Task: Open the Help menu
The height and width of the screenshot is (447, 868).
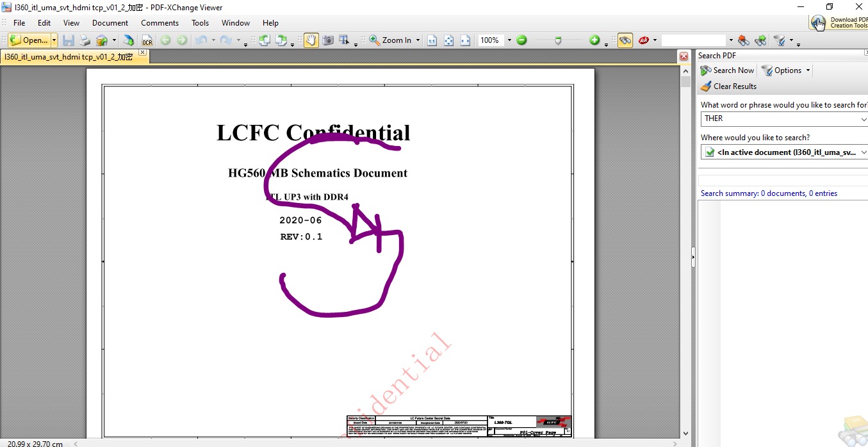Action: (271, 22)
